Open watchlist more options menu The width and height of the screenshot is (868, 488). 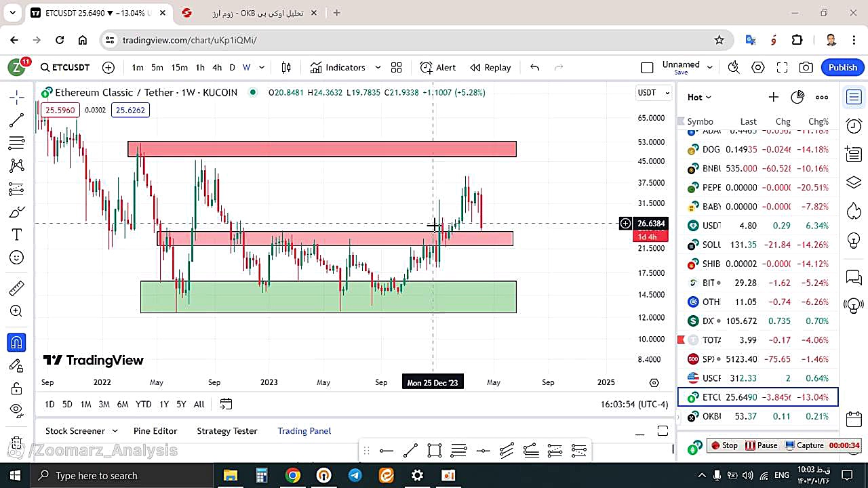click(x=822, y=98)
